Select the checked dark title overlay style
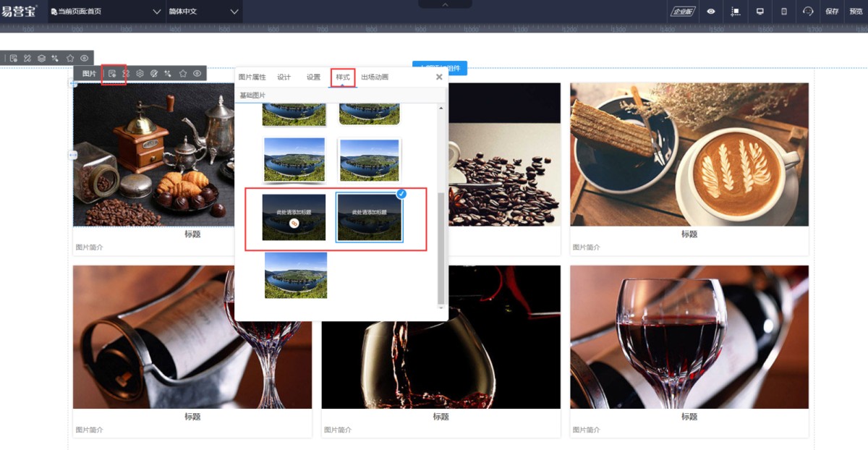Viewport: 868px width, 450px height. [x=370, y=217]
